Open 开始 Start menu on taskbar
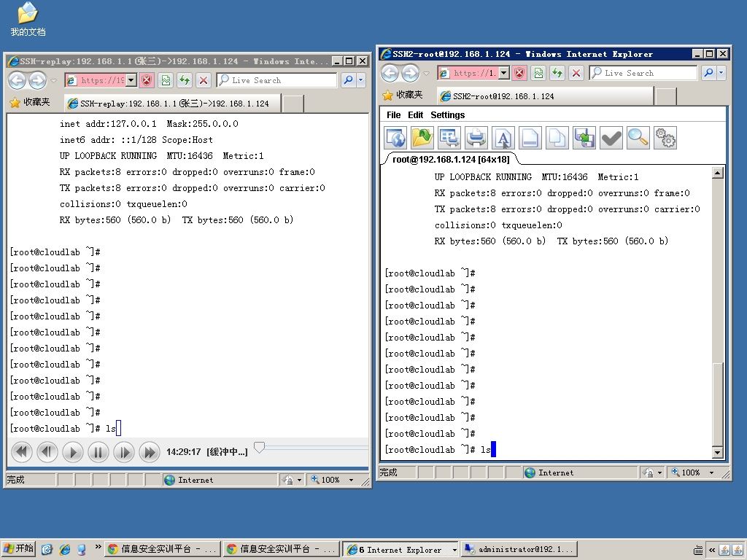The image size is (747, 560). [18, 548]
